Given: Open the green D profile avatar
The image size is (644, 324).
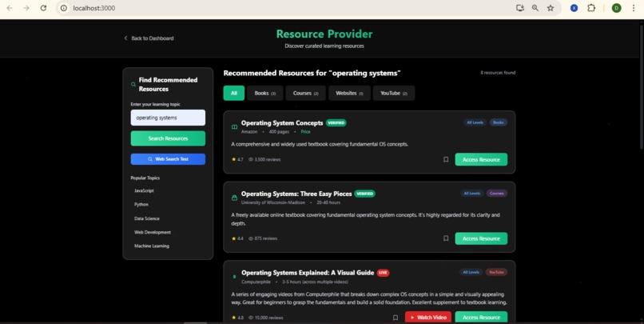Looking at the screenshot, I should coord(616,8).
